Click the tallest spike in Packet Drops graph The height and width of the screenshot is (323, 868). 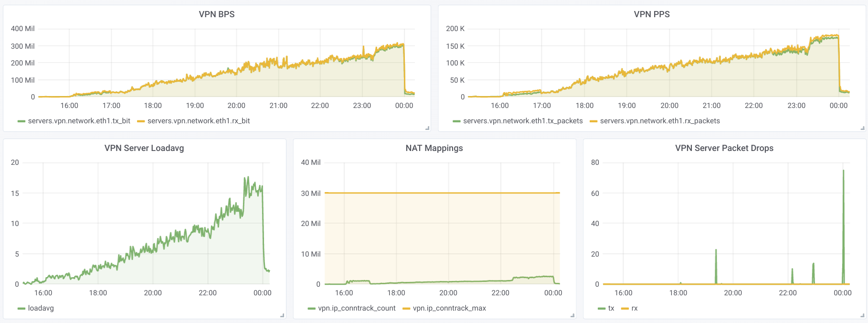coord(843,171)
